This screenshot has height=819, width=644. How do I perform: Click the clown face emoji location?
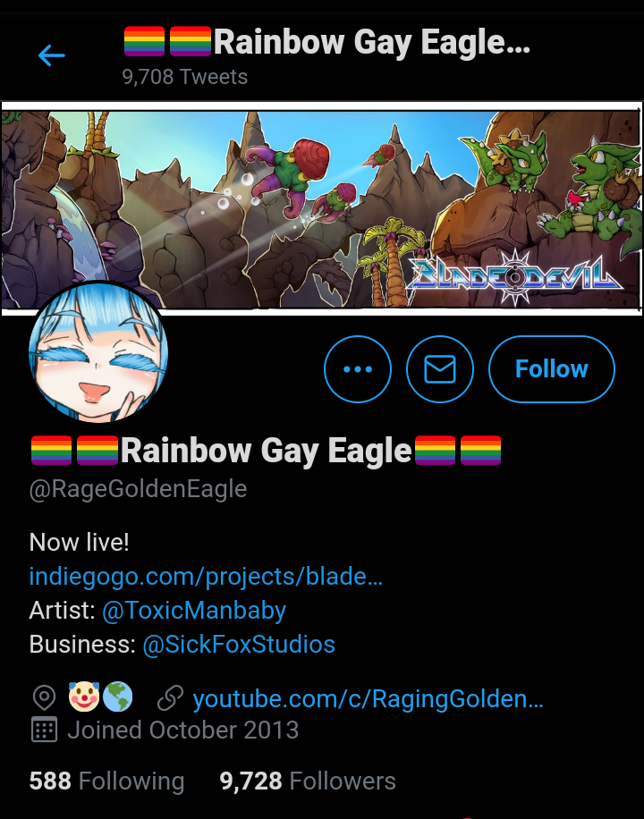coord(84,697)
